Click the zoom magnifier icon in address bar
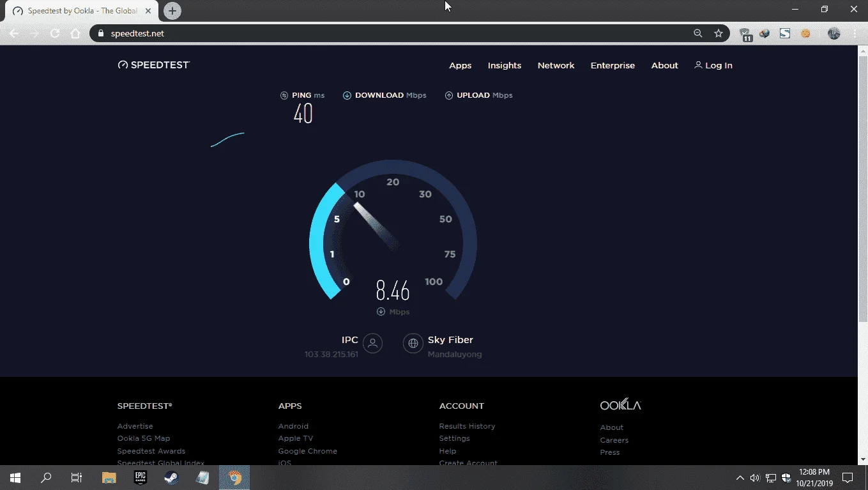Image resolution: width=868 pixels, height=490 pixels. tap(698, 33)
